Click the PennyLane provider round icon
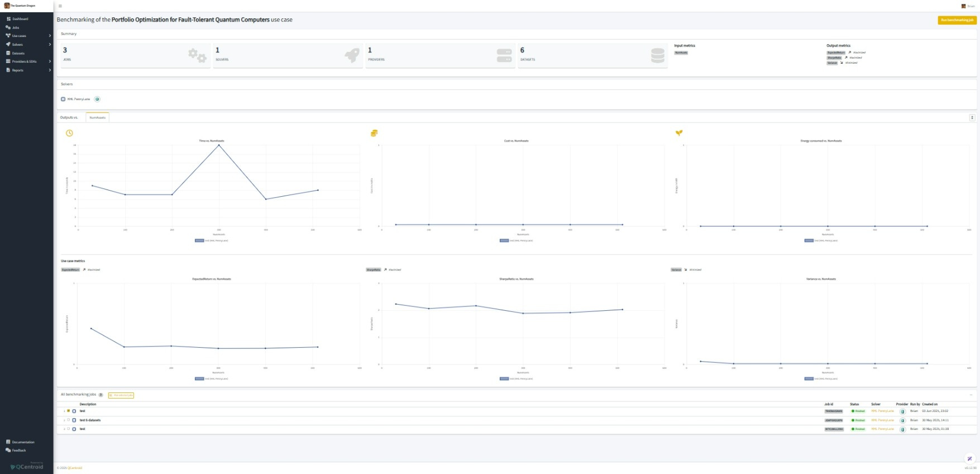Screen dimensions: 980x474 pyautogui.click(x=97, y=99)
